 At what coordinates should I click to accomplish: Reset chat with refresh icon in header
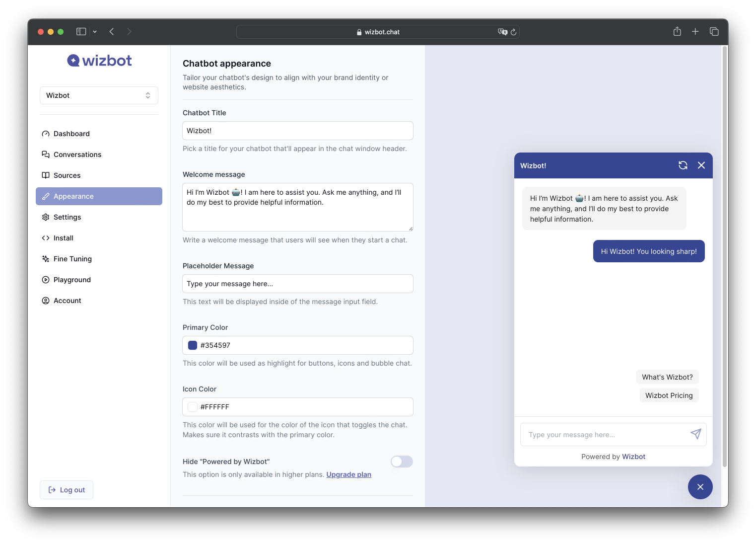coord(683,165)
